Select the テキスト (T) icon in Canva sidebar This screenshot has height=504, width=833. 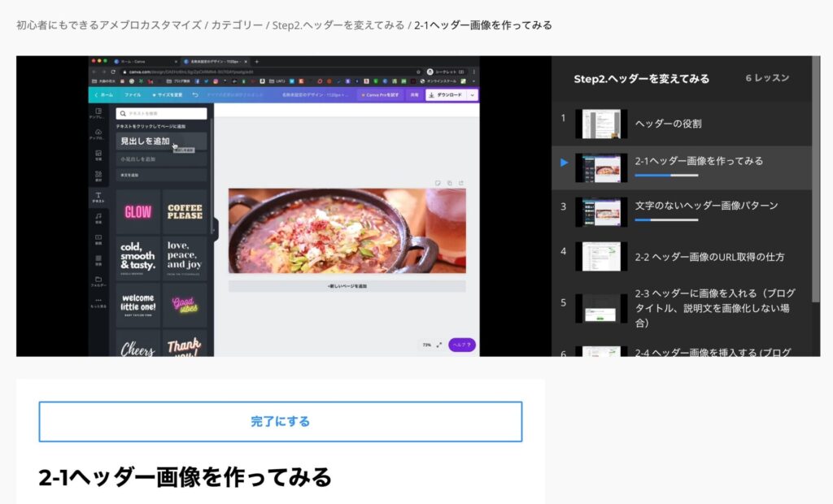coord(98,197)
